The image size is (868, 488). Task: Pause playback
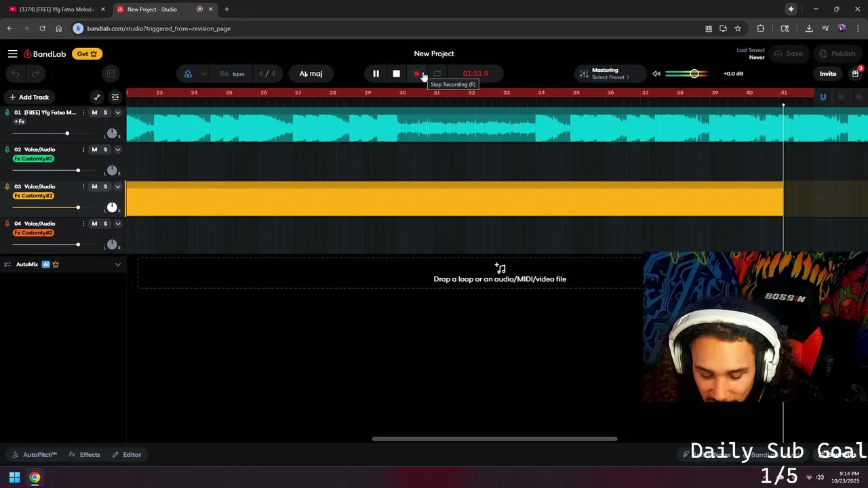pyautogui.click(x=376, y=73)
